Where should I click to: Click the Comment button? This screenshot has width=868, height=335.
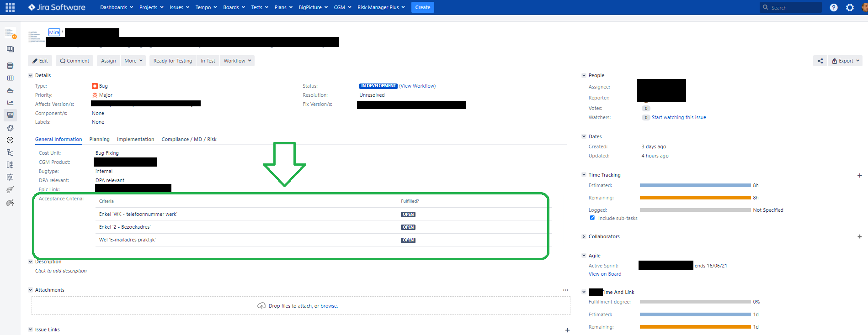(75, 61)
